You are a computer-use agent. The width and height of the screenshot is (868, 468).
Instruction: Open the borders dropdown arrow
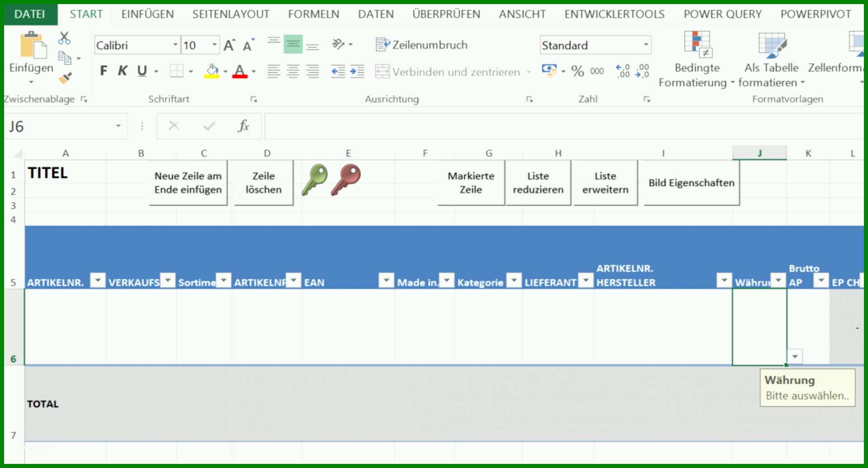tap(191, 71)
